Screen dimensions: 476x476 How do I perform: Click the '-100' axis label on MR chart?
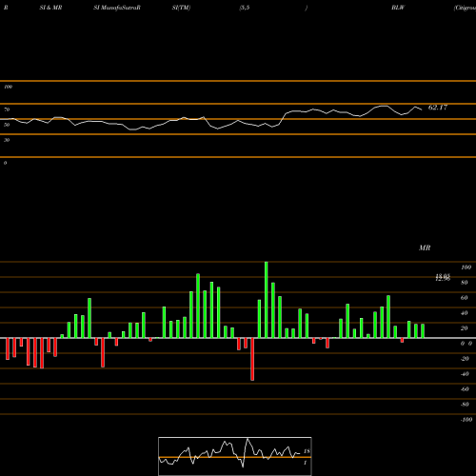pos(466,420)
